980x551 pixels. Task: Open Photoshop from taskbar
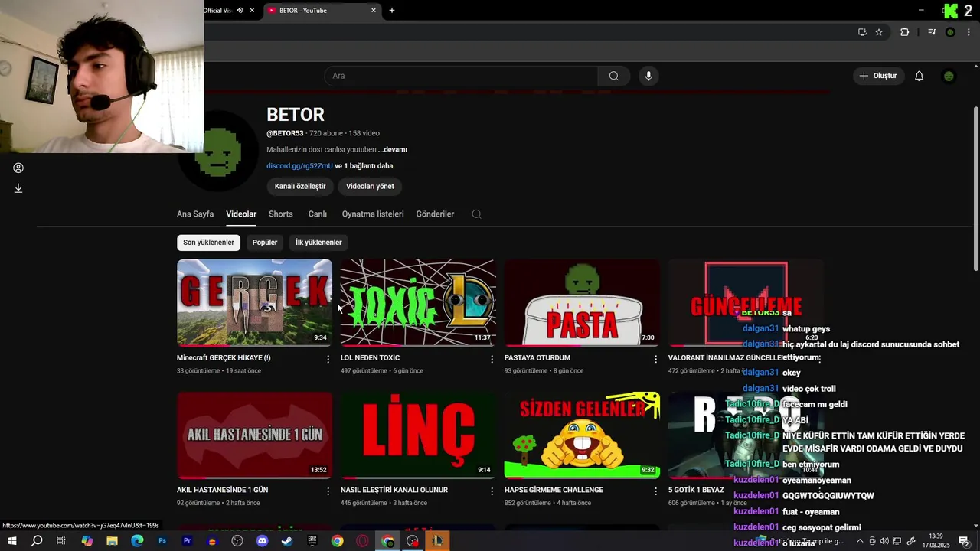click(162, 541)
